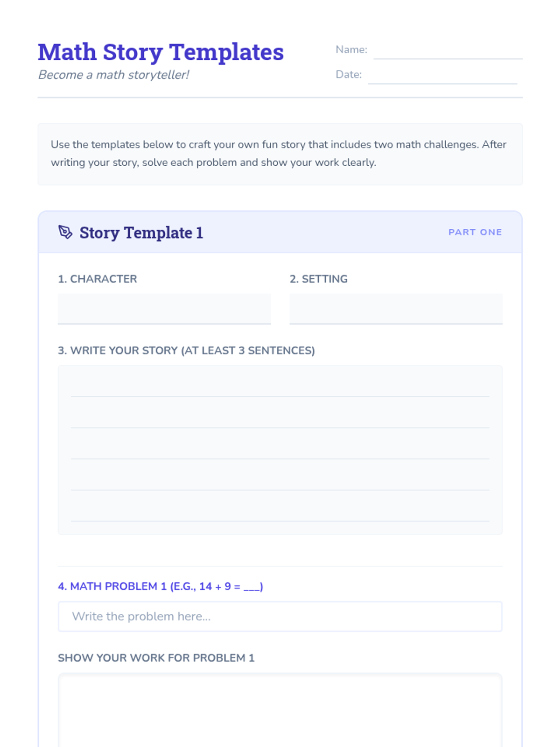Click the Math Story Templates title
The width and height of the screenshot is (560, 747).
(x=161, y=52)
